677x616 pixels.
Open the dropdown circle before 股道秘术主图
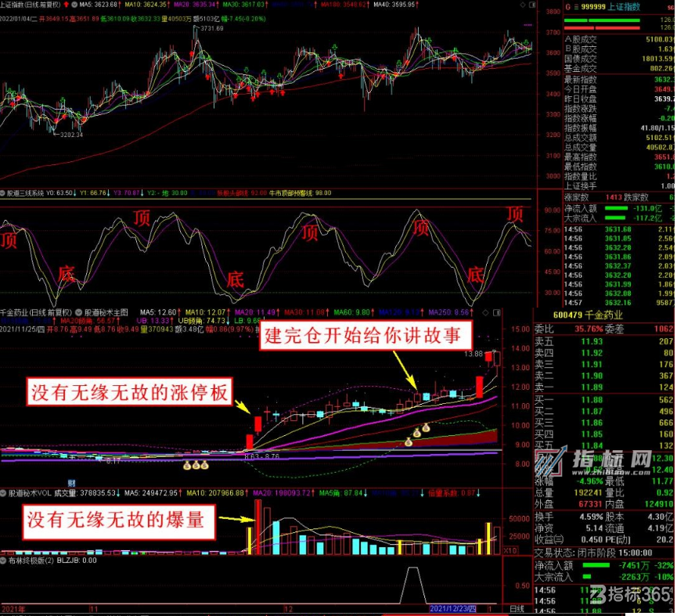pyautogui.click(x=78, y=312)
